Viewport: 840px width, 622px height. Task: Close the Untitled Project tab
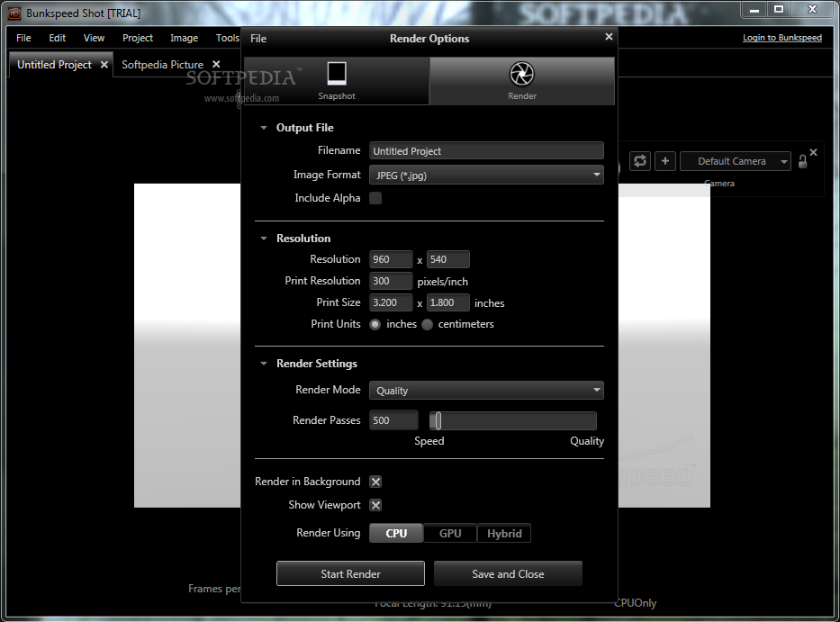(104, 64)
